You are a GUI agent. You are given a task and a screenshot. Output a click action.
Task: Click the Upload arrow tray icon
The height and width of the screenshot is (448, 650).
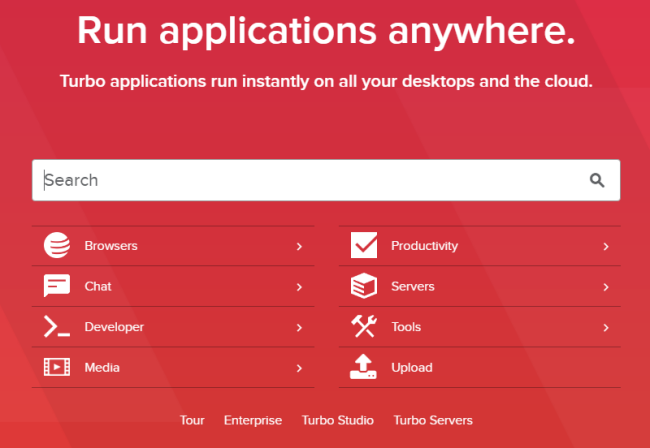(x=363, y=366)
